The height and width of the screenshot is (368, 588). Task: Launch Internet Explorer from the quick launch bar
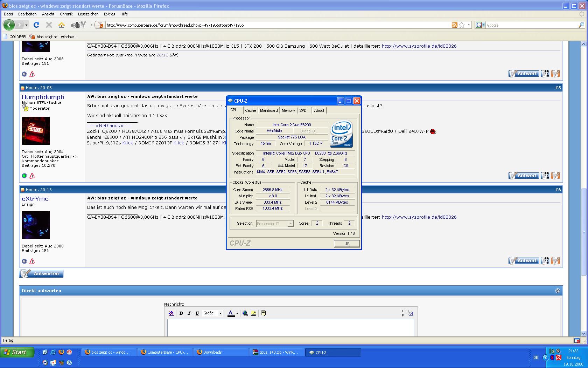coord(53,352)
